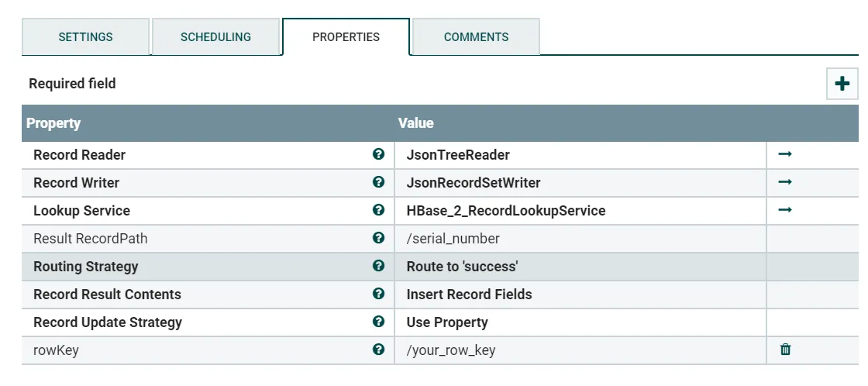Switch to the Settings tab
This screenshot has width=868, height=386.
pyautogui.click(x=85, y=37)
